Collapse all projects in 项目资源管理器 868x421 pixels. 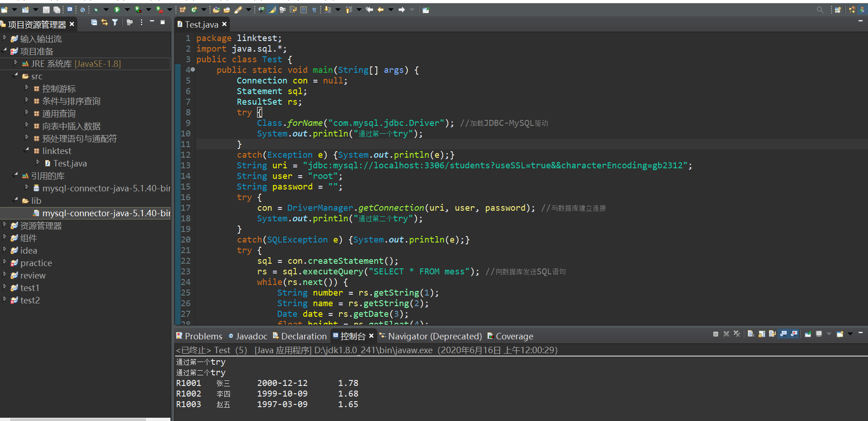pos(94,22)
